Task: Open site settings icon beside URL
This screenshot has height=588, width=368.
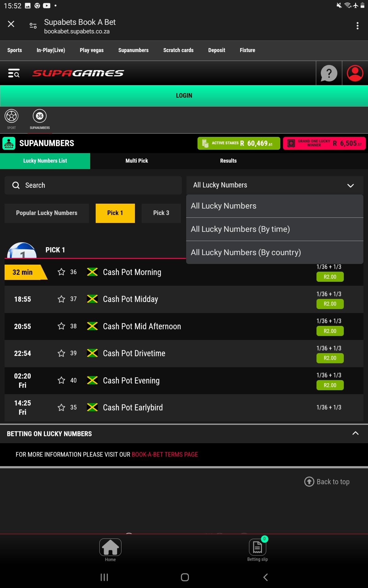Action: (33, 26)
